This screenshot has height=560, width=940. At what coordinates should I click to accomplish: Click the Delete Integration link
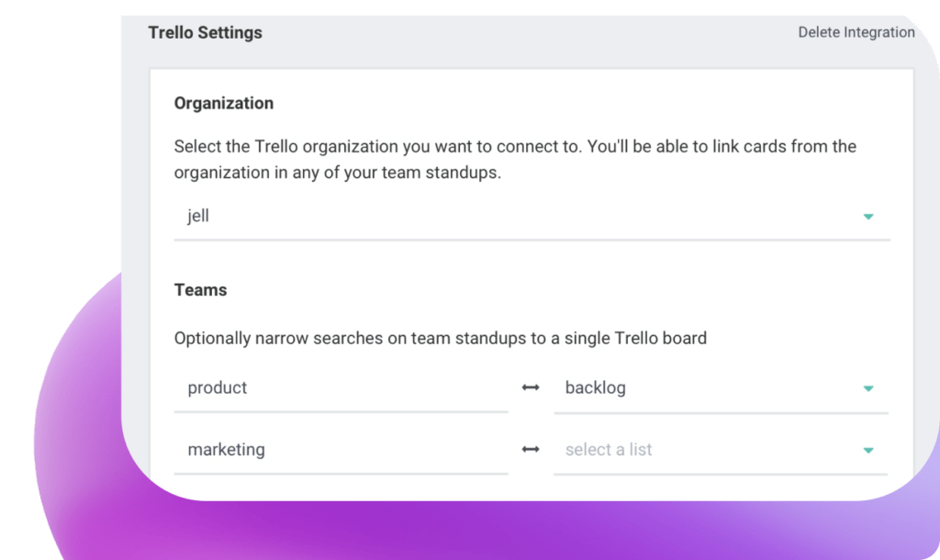[856, 32]
